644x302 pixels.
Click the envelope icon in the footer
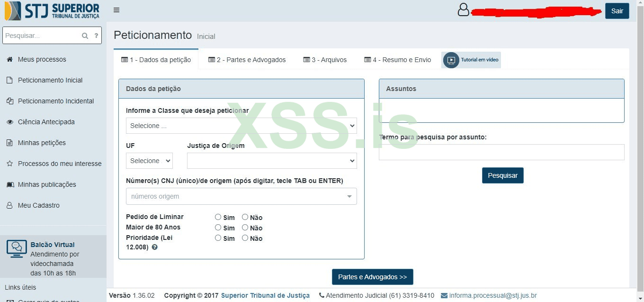pyautogui.click(x=444, y=295)
